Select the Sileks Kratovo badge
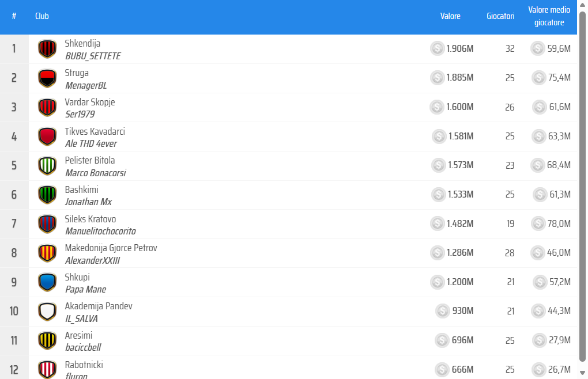 [x=47, y=223]
